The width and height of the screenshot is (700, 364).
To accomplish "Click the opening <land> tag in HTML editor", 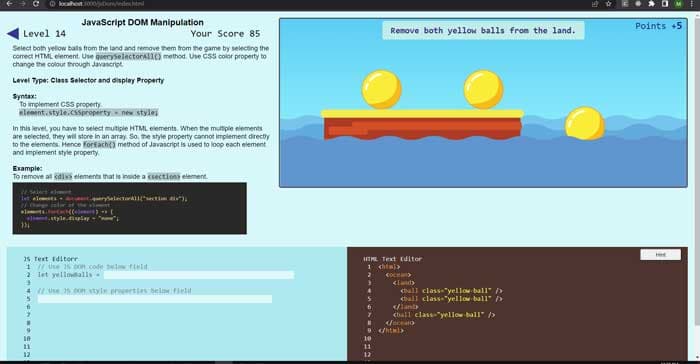I will click(x=404, y=283).
